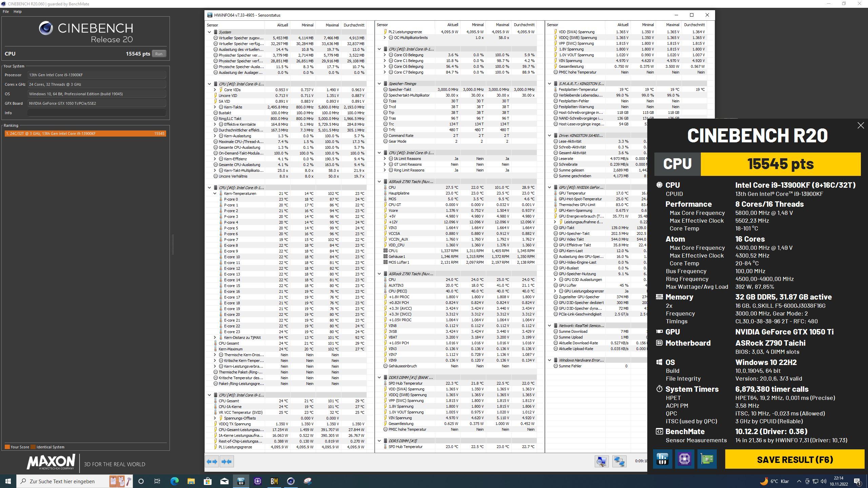Open the File menu in Cinebench
This screenshot has height=488, width=868.
click(x=6, y=12)
